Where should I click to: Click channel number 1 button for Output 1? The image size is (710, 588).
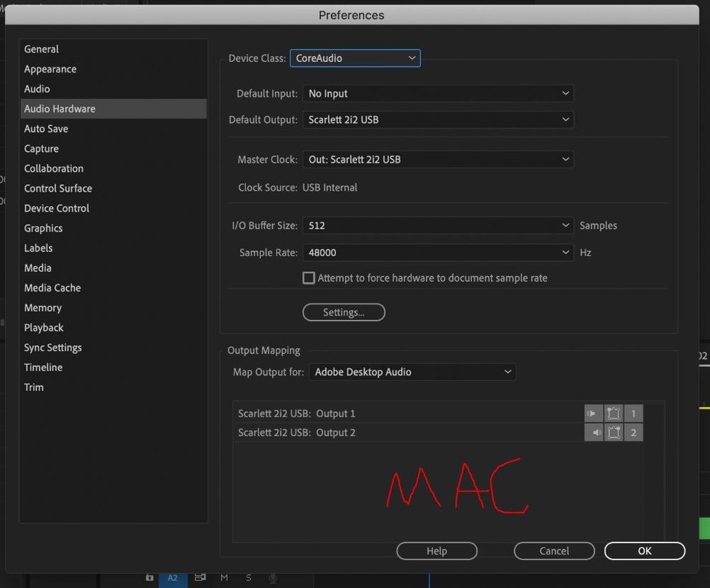tap(633, 413)
